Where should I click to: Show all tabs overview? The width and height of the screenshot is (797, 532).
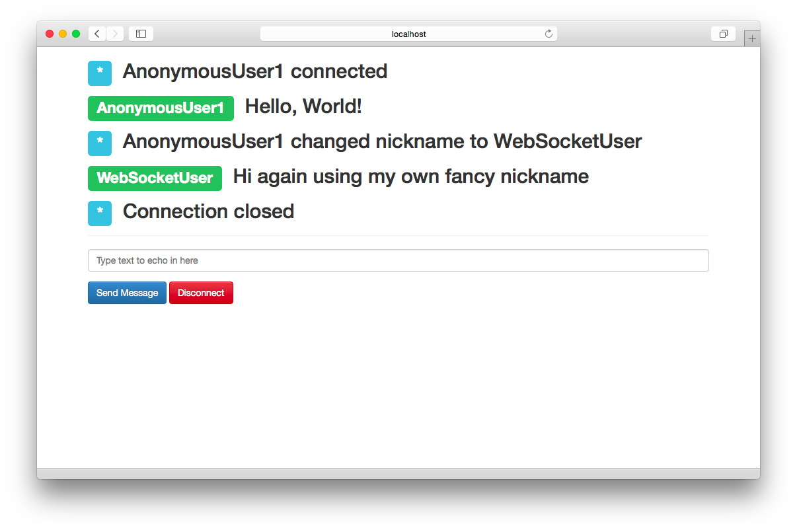tap(723, 34)
